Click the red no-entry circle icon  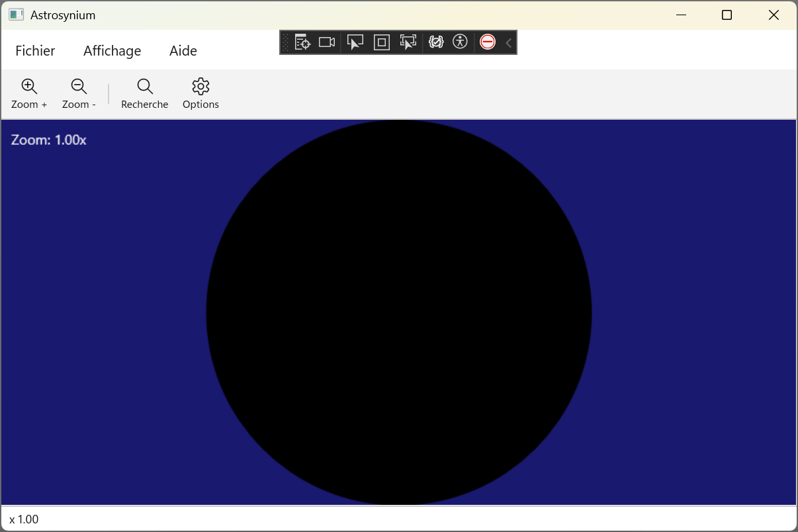coord(488,42)
